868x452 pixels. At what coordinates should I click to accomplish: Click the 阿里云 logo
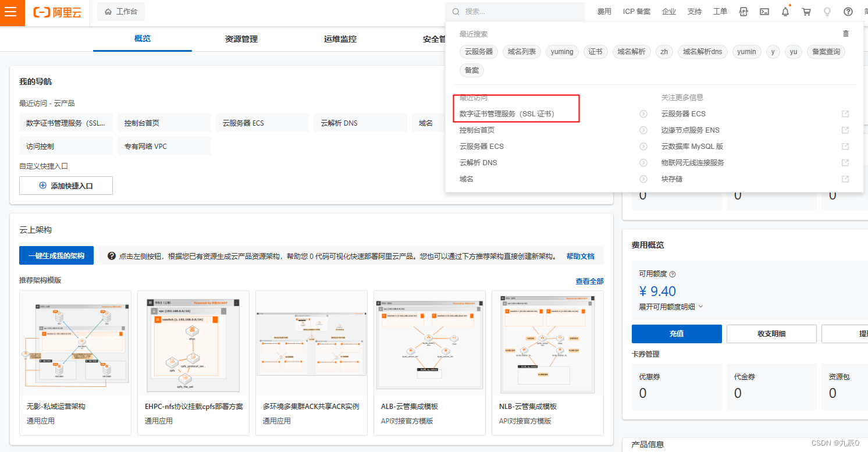tap(57, 12)
